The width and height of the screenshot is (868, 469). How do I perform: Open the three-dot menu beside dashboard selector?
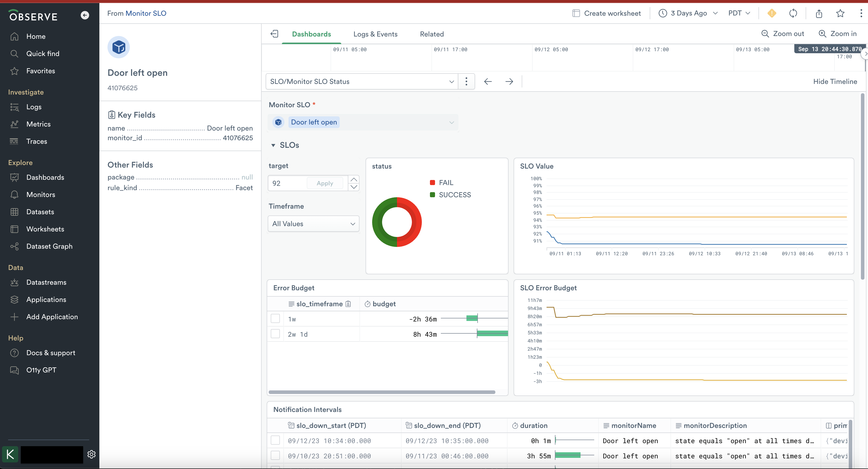pyautogui.click(x=466, y=82)
